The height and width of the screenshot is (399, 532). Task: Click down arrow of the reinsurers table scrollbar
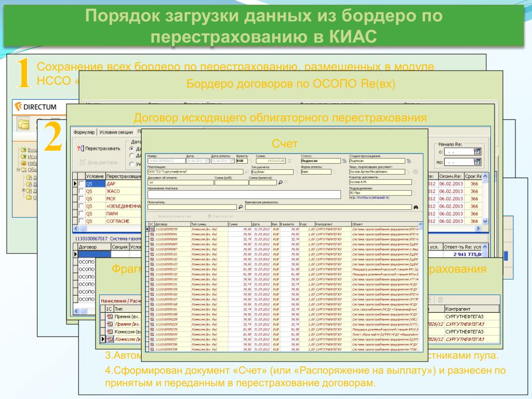tap(485, 221)
